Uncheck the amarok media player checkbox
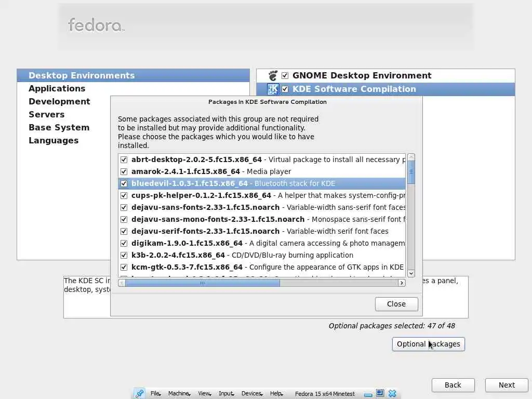Image resolution: width=532 pixels, height=399 pixels. point(124,171)
